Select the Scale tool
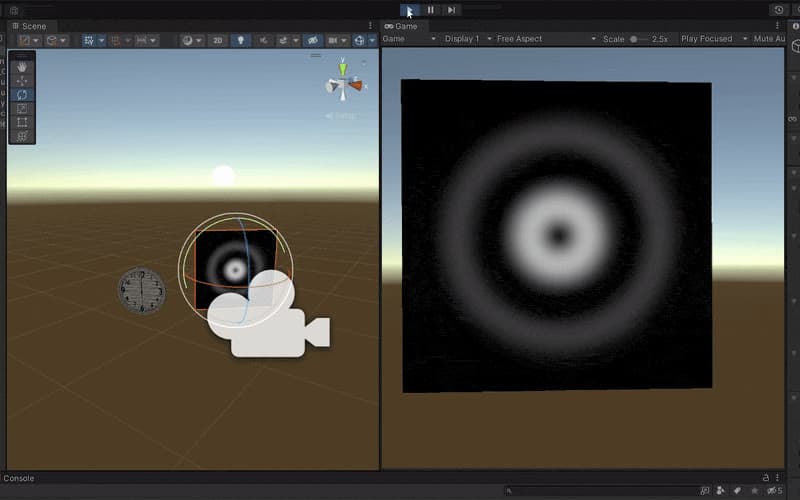This screenshot has height=500, width=800. coord(22,109)
